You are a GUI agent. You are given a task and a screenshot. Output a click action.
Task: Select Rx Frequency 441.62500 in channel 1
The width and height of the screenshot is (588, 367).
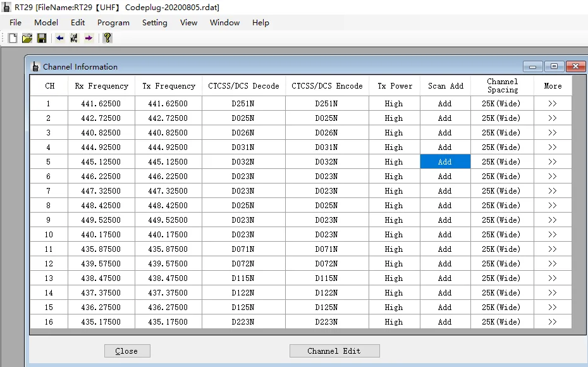(x=101, y=104)
